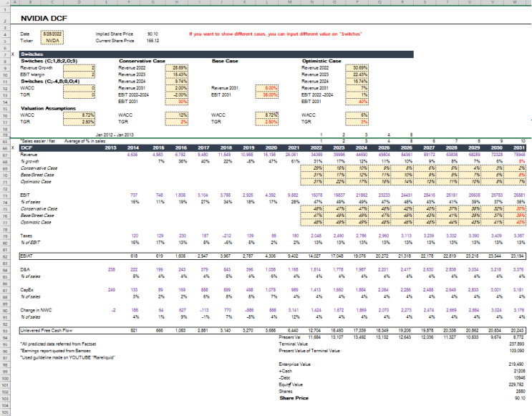Select the EBIAT row label
Image resolution: width=532 pixels, height=416 pixels.
pyautogui.click(x=26, y=256)
